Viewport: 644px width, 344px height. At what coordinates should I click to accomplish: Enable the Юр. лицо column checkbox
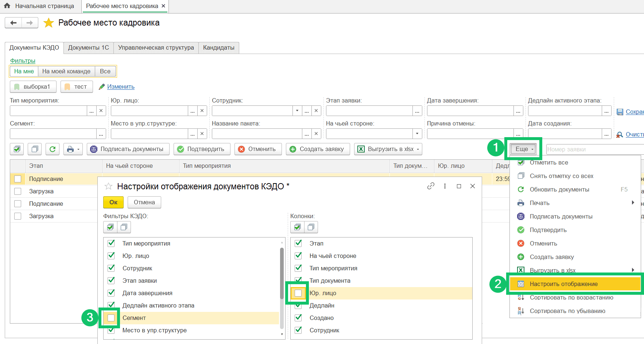tap(298, 293)
